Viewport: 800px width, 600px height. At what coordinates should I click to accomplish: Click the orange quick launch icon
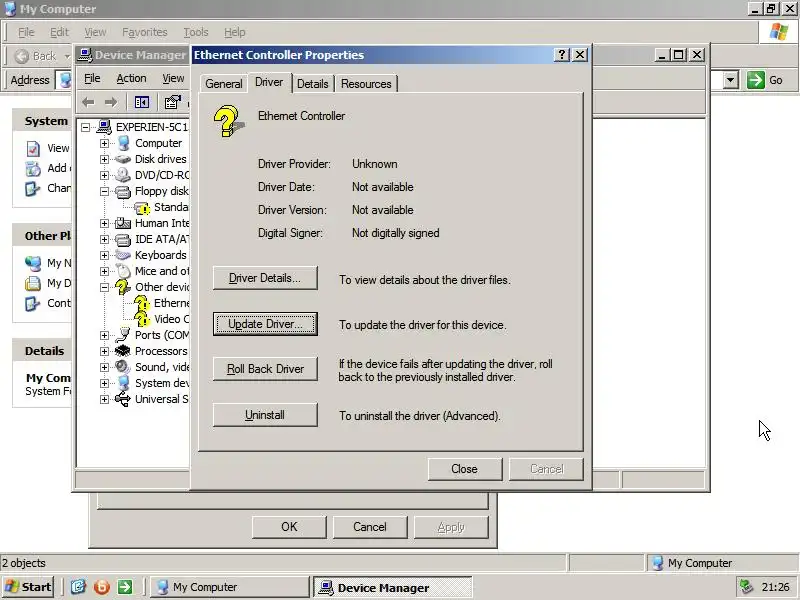click(x=102, y=587)
